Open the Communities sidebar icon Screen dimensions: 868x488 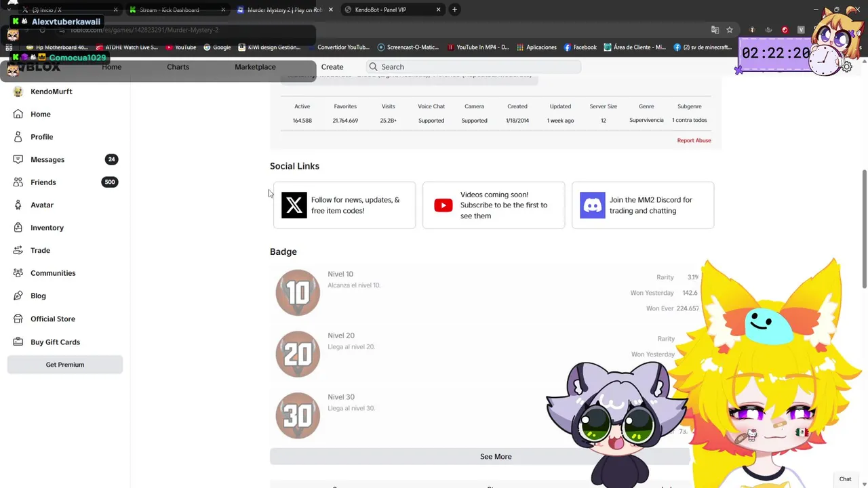18,273
